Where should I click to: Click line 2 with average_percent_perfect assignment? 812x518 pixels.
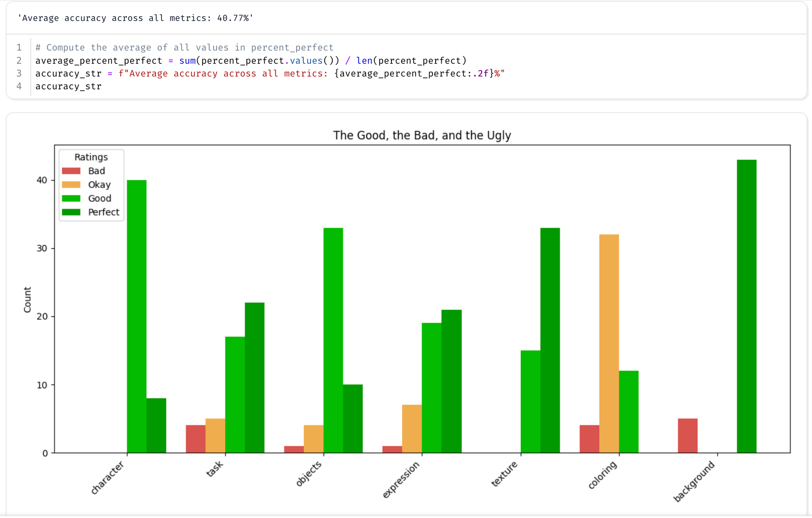pyautogui.click(x=251, y=60)
